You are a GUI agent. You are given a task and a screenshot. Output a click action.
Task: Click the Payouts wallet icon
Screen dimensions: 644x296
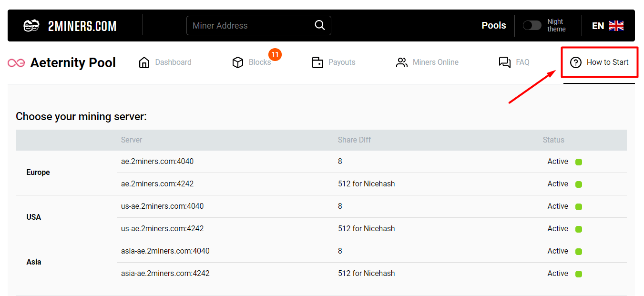coord(317,62)
